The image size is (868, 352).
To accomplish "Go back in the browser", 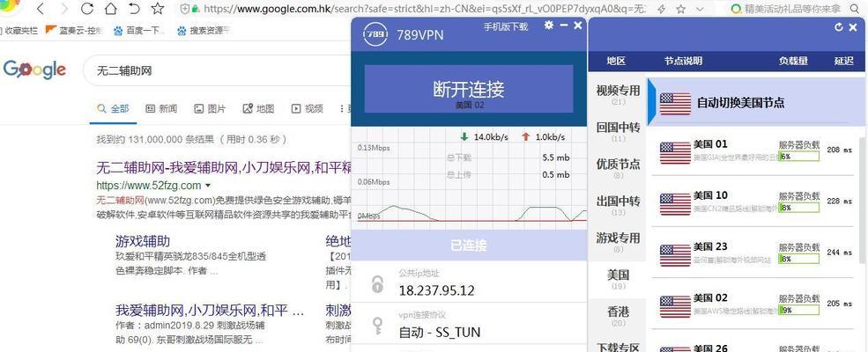I will click(x=41, y=8).
